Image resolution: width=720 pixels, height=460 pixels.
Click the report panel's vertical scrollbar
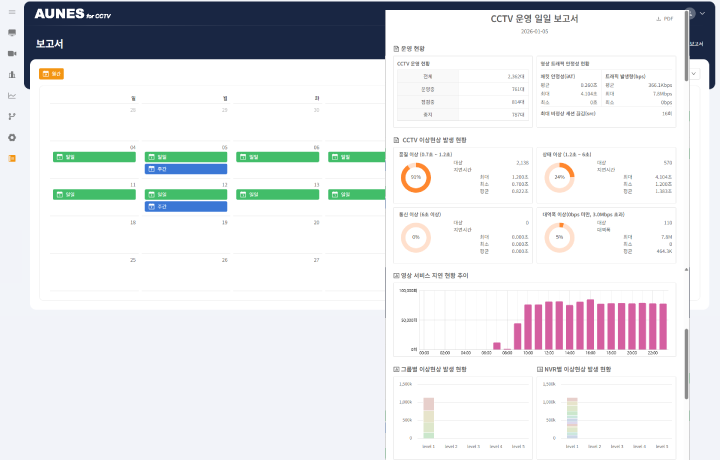pos(686,46)
